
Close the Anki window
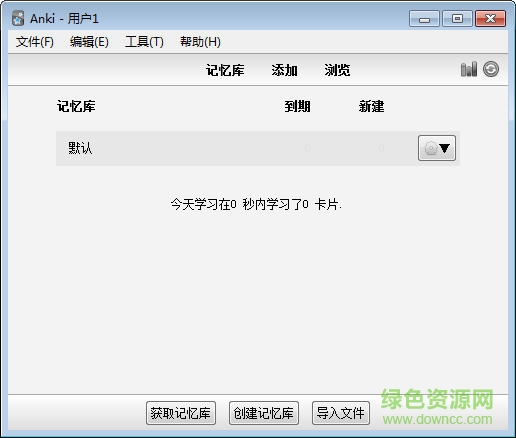[x=490, y=18]
